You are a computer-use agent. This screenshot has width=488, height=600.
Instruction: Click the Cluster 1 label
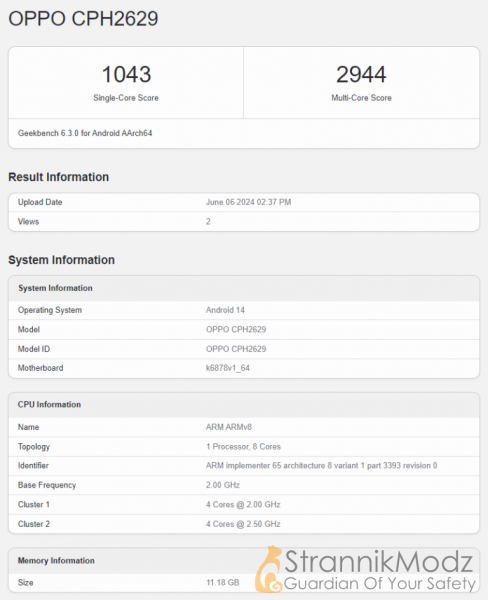tap(34, 505)
